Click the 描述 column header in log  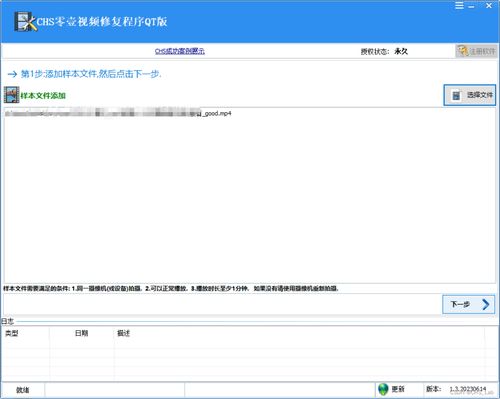click(x=123, y=333)
